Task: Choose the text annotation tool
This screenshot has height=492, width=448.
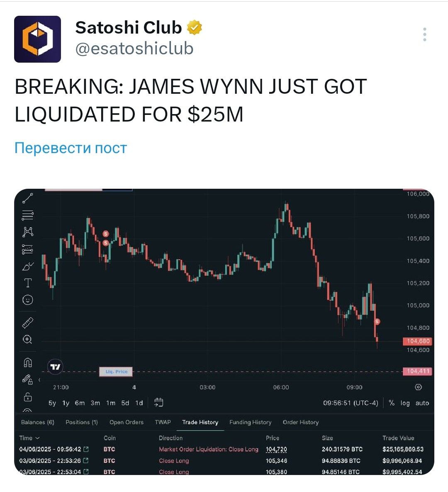Action: 28,283
